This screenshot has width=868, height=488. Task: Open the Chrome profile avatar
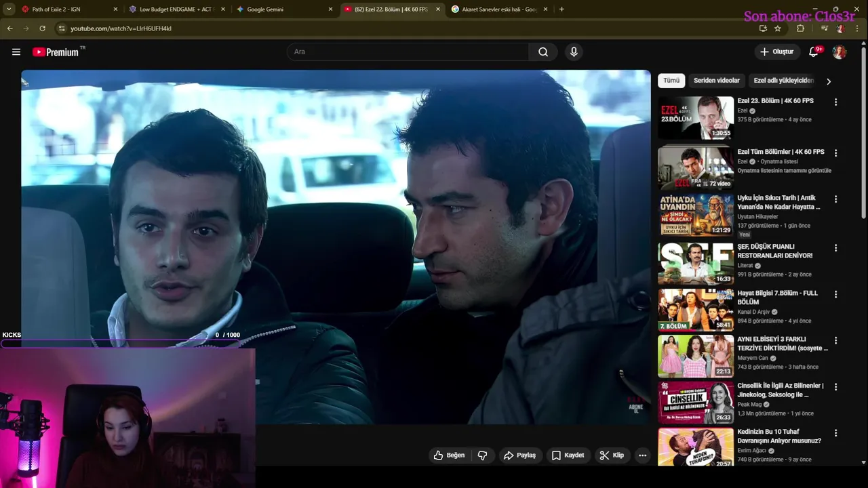pyautogui.click(x=841, y=28)
